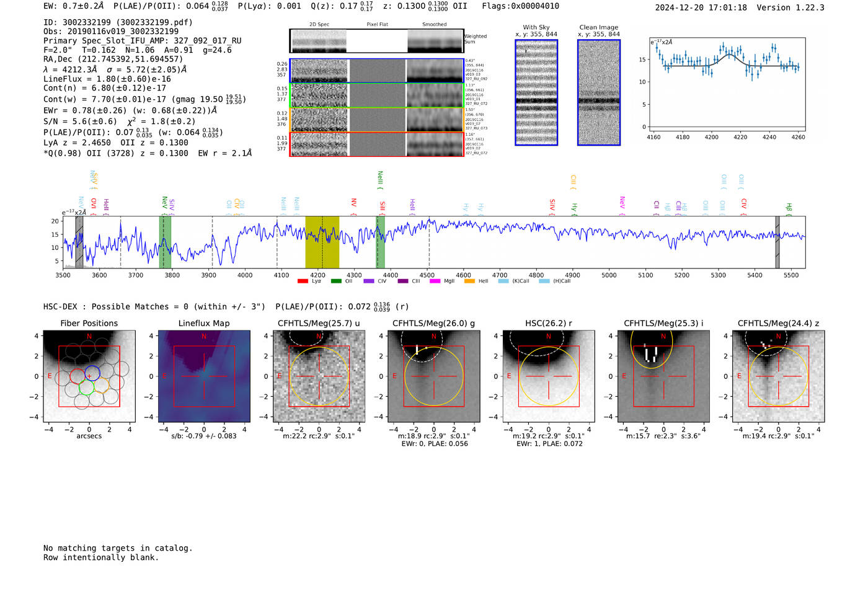Click the orange CIII label near 4900Å

point(573,182)
